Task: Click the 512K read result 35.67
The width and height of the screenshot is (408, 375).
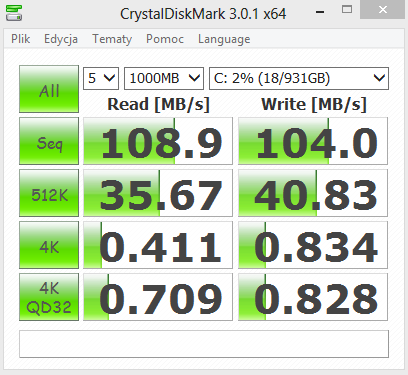Action: 158,193
